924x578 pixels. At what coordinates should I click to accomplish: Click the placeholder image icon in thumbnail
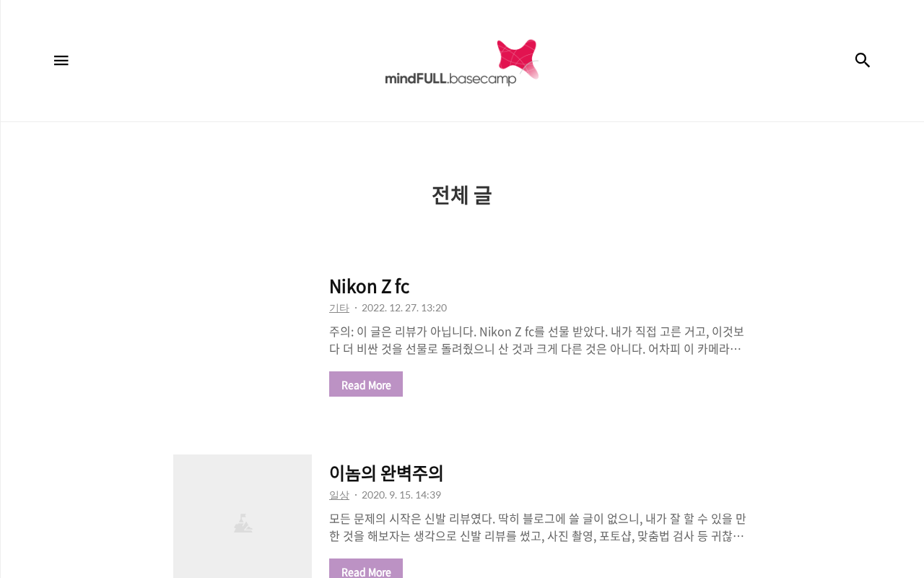pyautogui.click(x=243, y=523)
